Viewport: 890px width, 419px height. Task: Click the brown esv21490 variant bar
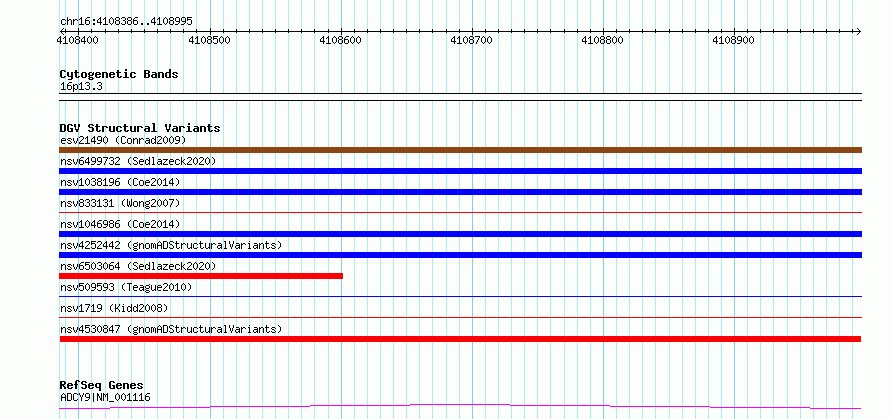click(460, 150)
